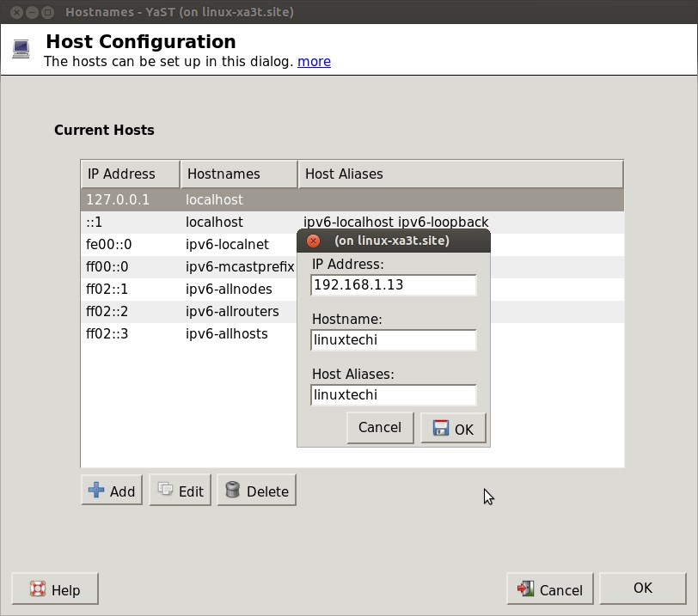The width and height of the screenshot is (698, 616).
Task: Select the ::1 localhost row
Action: point(352,222)
